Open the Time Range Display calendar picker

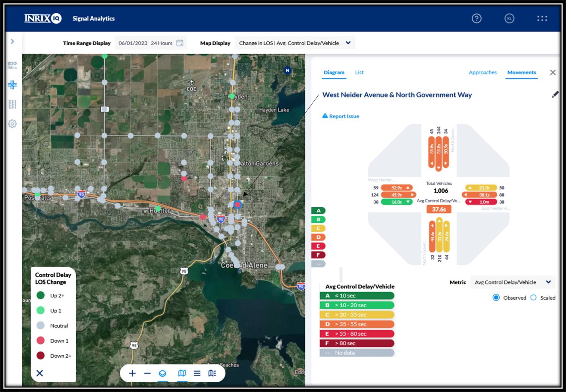pos(179,43)
